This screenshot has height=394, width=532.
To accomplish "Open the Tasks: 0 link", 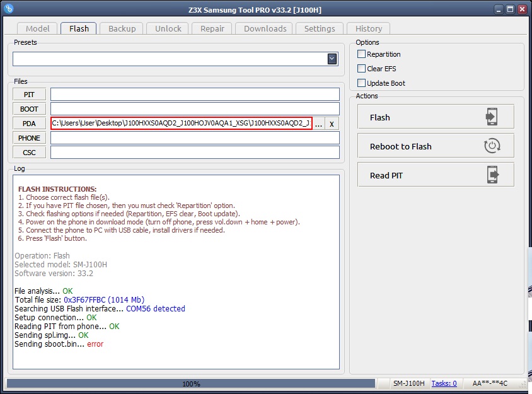I will [x=444, y=383].
